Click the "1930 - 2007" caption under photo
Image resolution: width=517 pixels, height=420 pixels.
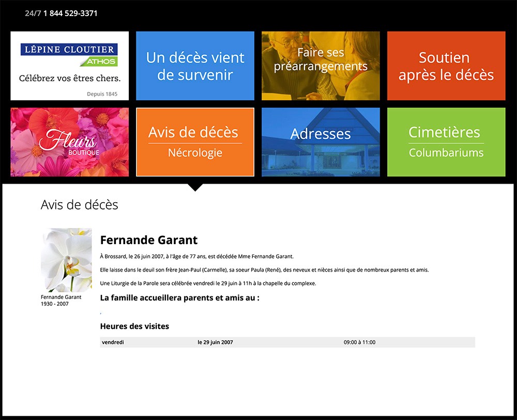coord(55,304)
